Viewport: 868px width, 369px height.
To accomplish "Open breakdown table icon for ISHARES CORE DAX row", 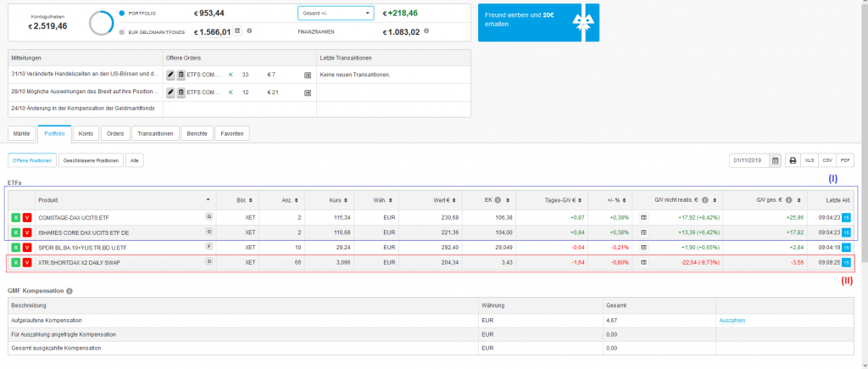I will (643, 232).
